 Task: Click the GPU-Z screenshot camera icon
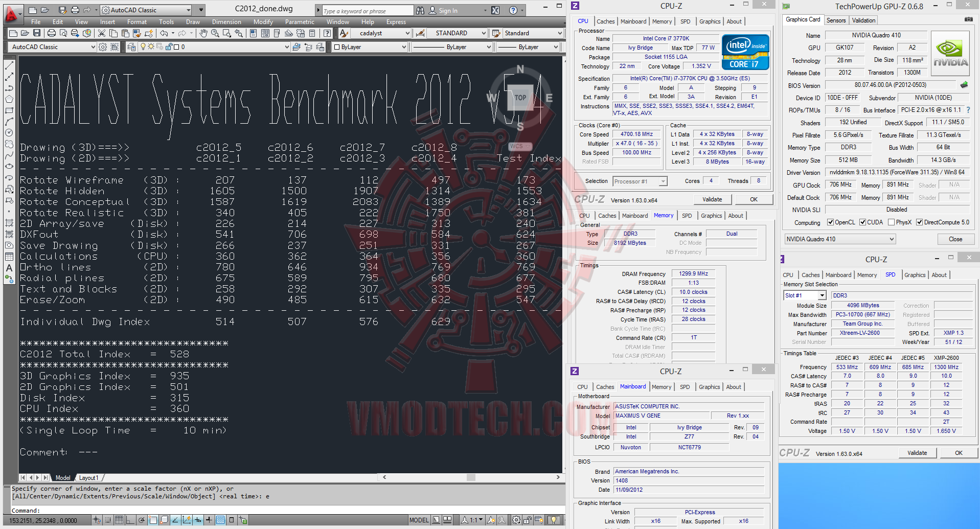pos(969,19)
